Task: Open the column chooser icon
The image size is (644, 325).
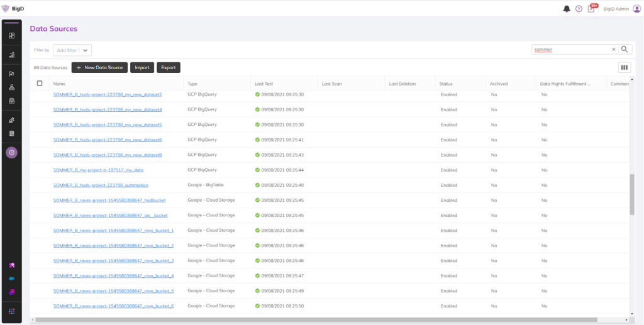Action: coord(624,67)
